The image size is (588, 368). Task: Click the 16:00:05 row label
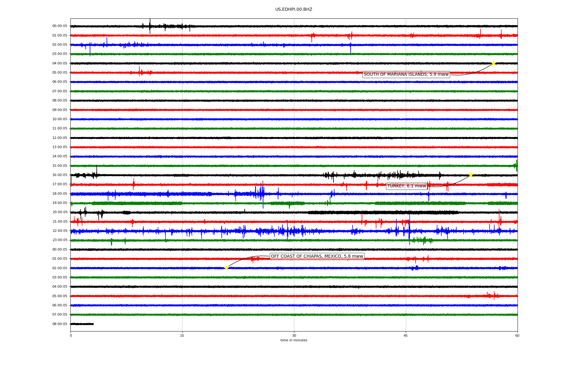coord(60,175)
